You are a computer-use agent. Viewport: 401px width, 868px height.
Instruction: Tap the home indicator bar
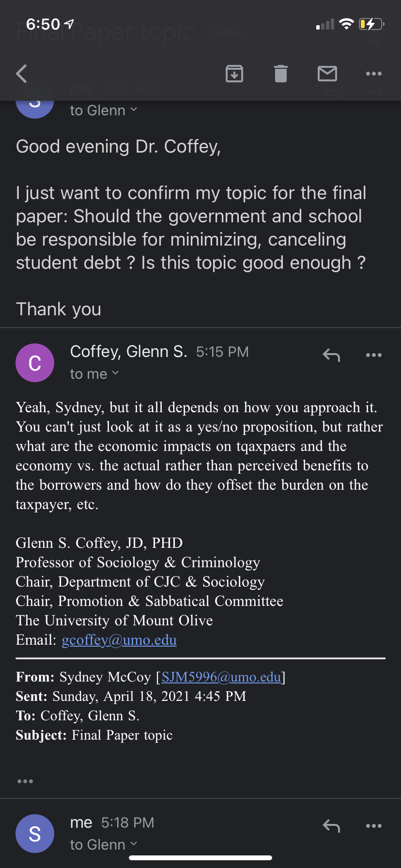(200, 858)
